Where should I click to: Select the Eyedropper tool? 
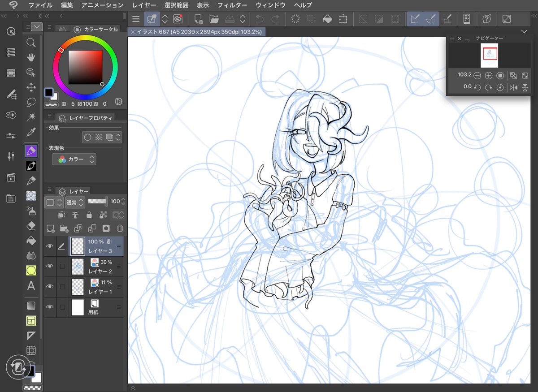tap(31, 132)
